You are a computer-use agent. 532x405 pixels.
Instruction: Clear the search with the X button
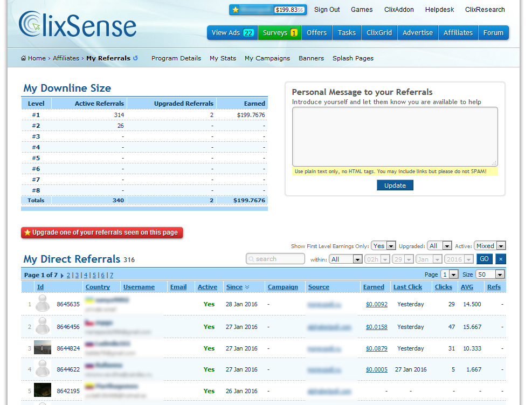point(500,259)
